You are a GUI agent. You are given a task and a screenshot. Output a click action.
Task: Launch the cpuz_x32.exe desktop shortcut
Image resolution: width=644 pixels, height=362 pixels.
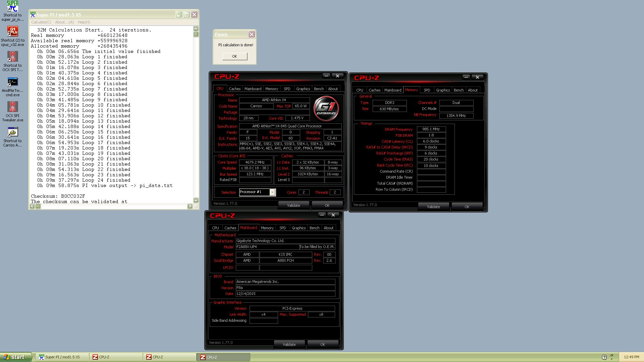(x=12, y=36)
